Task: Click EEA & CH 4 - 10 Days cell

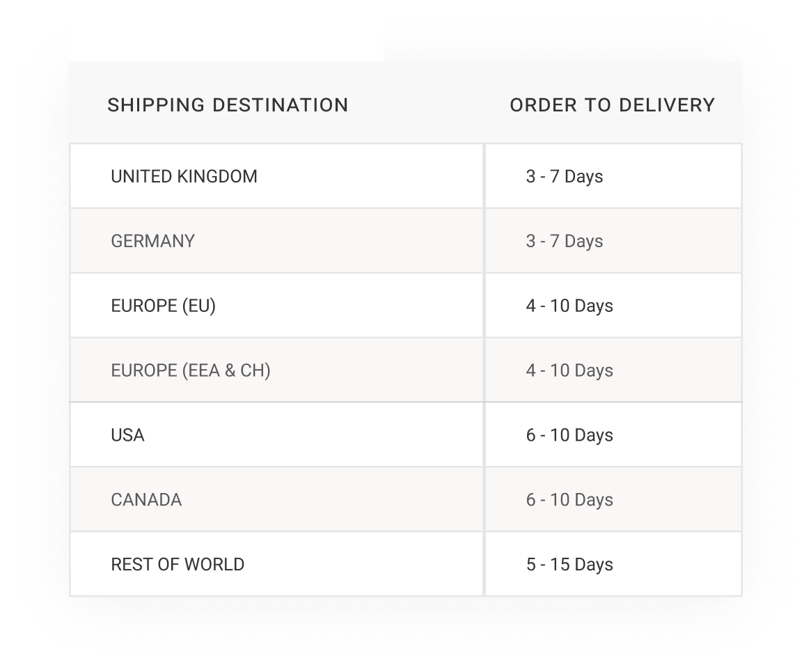Action: [x=613, y=370]
